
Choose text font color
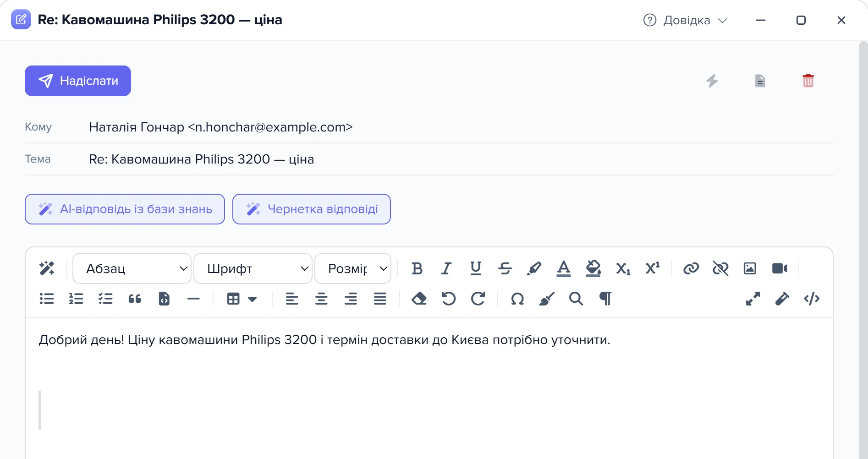tap(564, 268)
